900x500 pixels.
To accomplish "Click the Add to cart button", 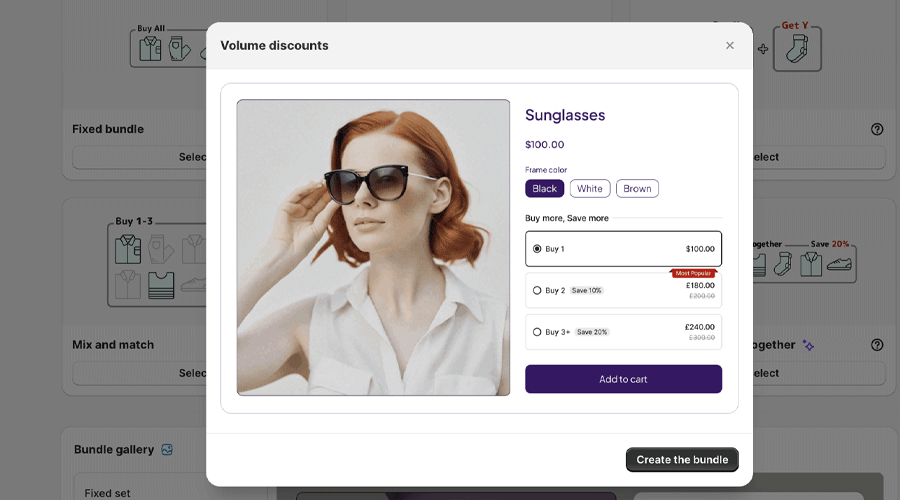I will point(623,379).
